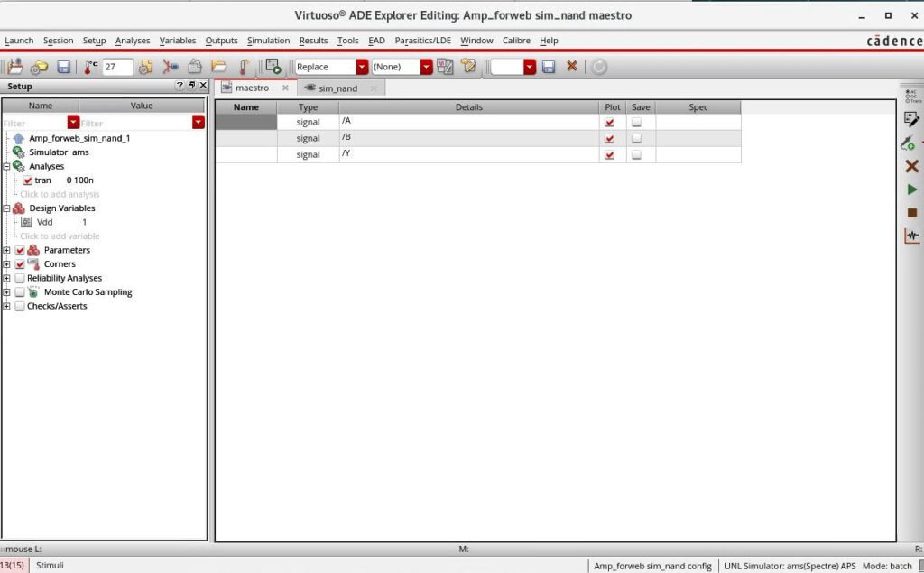
Task: Disable the Corners checkbox
Action: (x=20, y=264)
